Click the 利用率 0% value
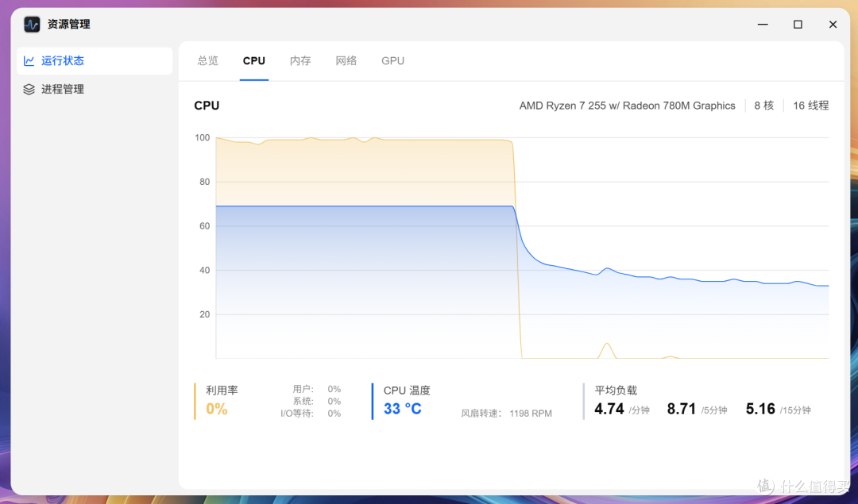 click(217, 409)
